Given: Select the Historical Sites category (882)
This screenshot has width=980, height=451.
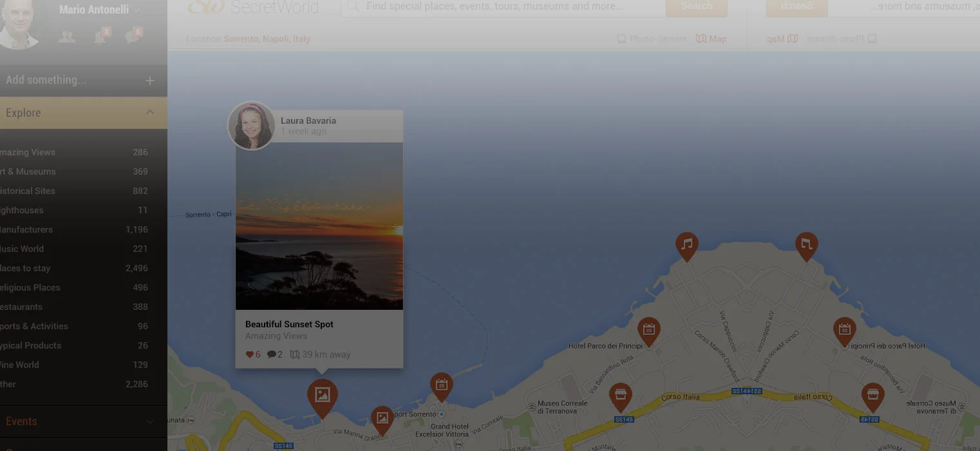Looking at the screenshot, I should click(x=74, y=191).
